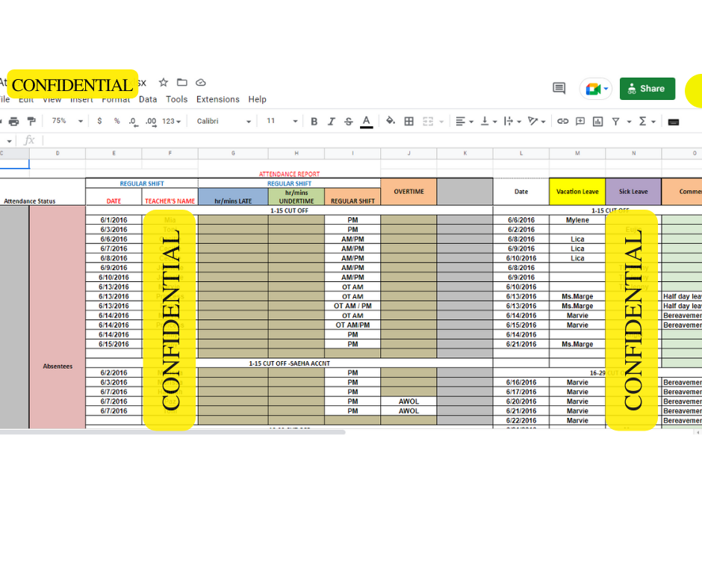Open the zoom 75% dropdown

coord(67,122)
